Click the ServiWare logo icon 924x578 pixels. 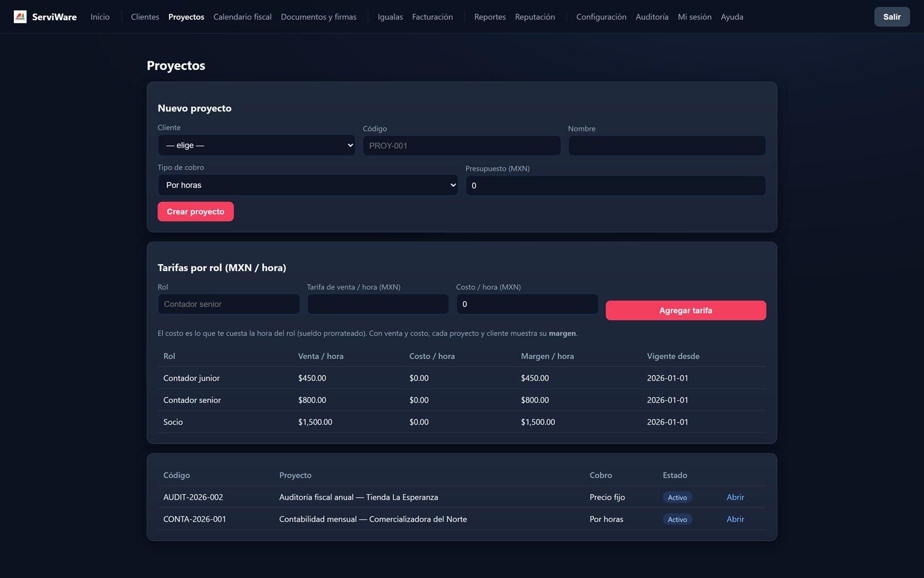pyautogui.click(x=20, y=17)
